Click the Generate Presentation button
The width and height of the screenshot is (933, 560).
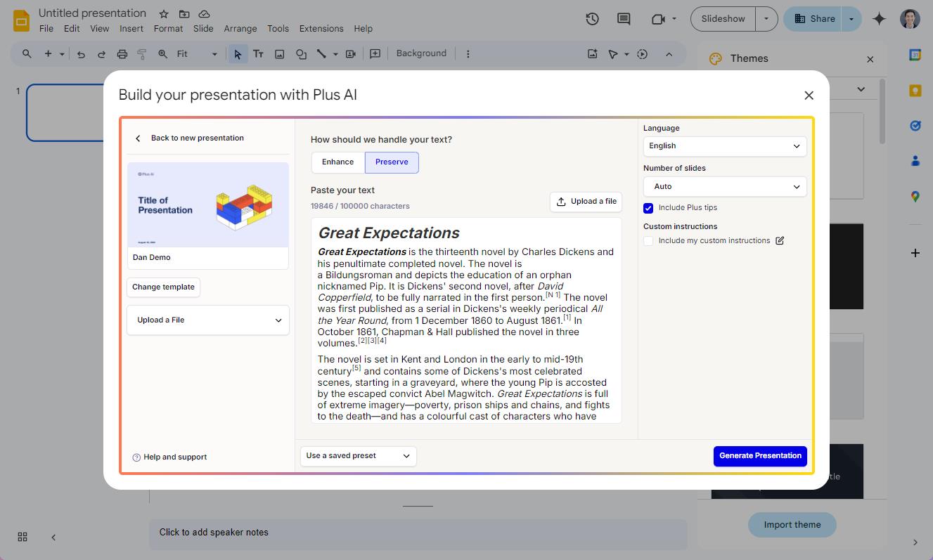click(760, 456)
